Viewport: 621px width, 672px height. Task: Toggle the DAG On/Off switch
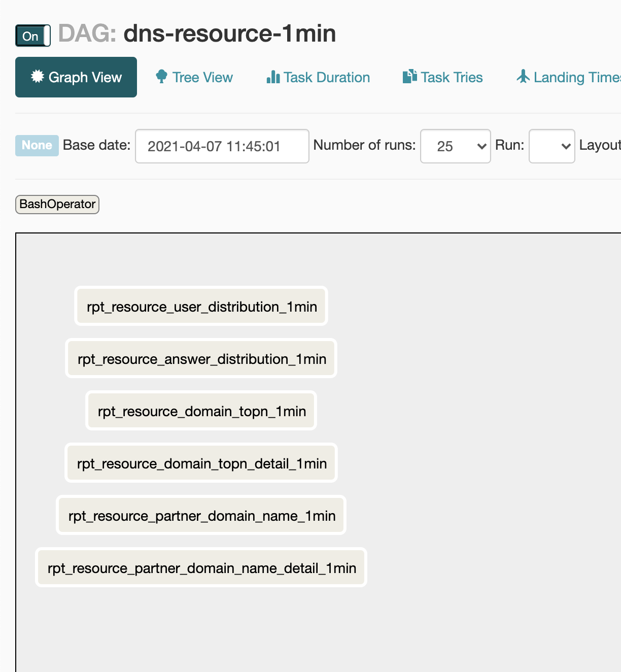(33, 36)
